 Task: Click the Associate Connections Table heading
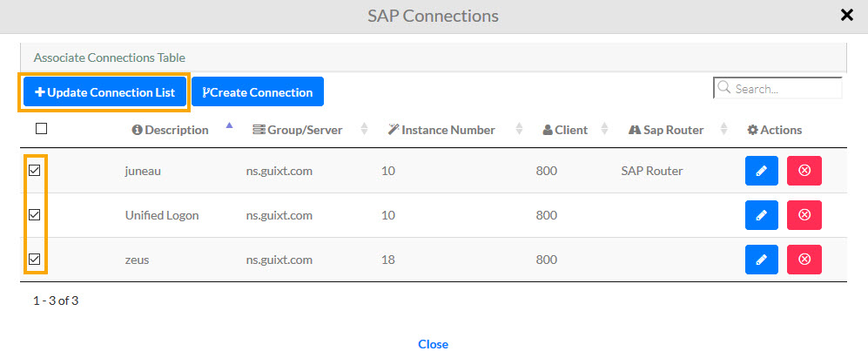tap(109, 57)
